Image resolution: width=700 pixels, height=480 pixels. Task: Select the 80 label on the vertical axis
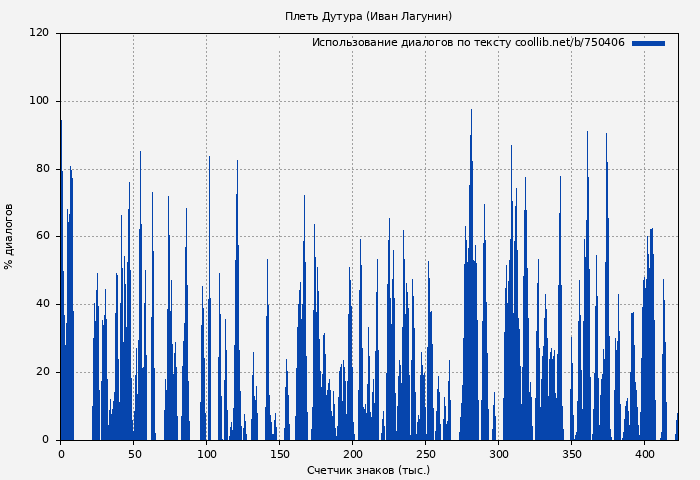42,169
